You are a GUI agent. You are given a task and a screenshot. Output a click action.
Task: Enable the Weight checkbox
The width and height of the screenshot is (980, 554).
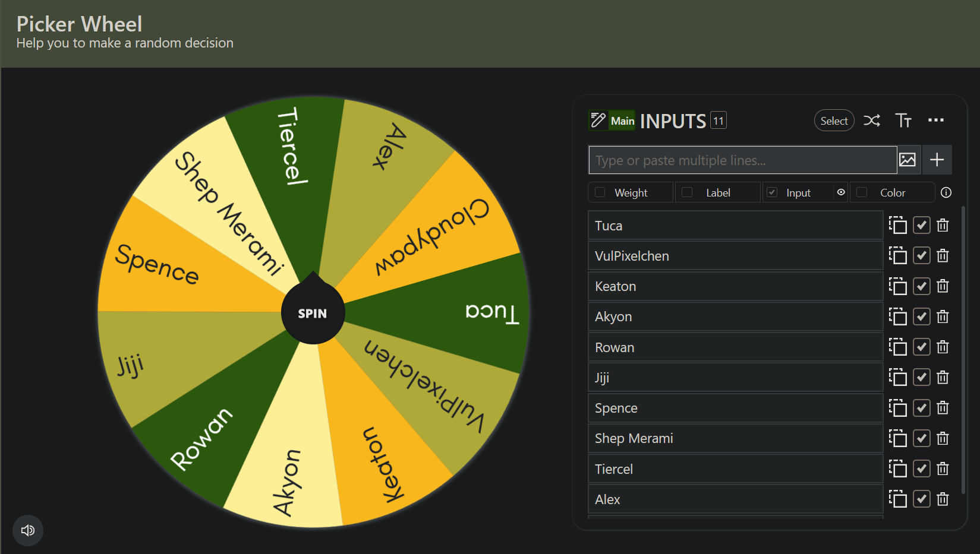[x=600, y=192]
